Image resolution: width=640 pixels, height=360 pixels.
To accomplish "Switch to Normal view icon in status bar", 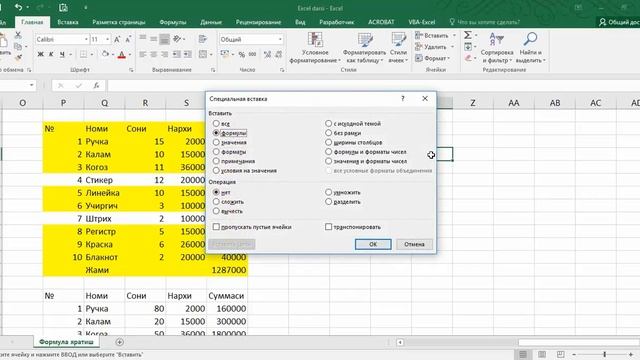I will click(x=523, y=354).
